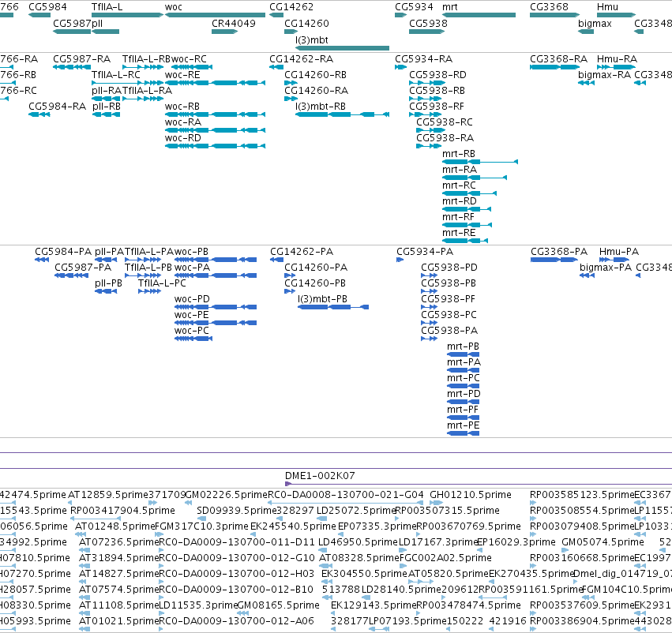Click the pll-RB transcript label
This screenshot has height=633, width=672.
click(107, 107)
